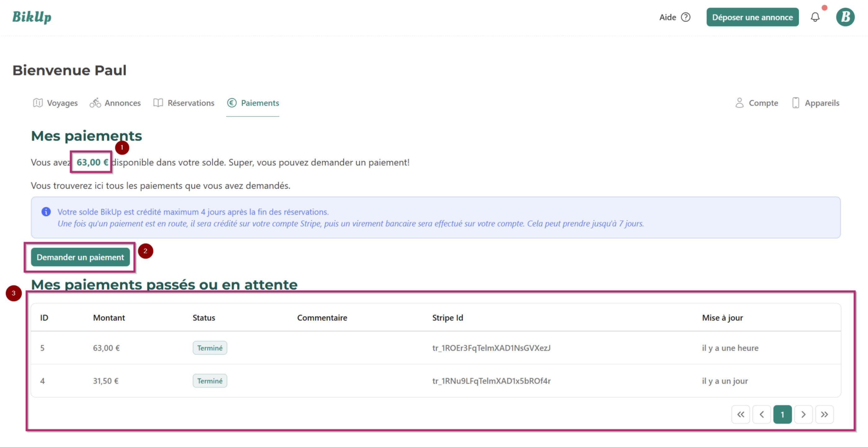Click the Appareils phone icon
868x447 pixels.
[x=795, y=103]
